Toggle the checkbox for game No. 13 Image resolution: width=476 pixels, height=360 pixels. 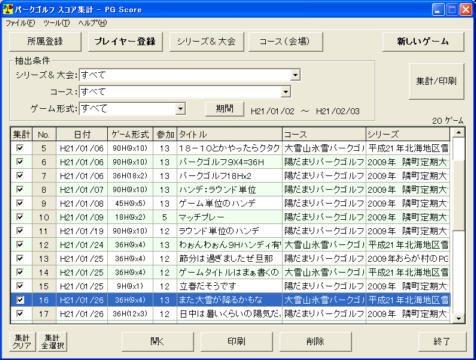(x=20, y=258)
